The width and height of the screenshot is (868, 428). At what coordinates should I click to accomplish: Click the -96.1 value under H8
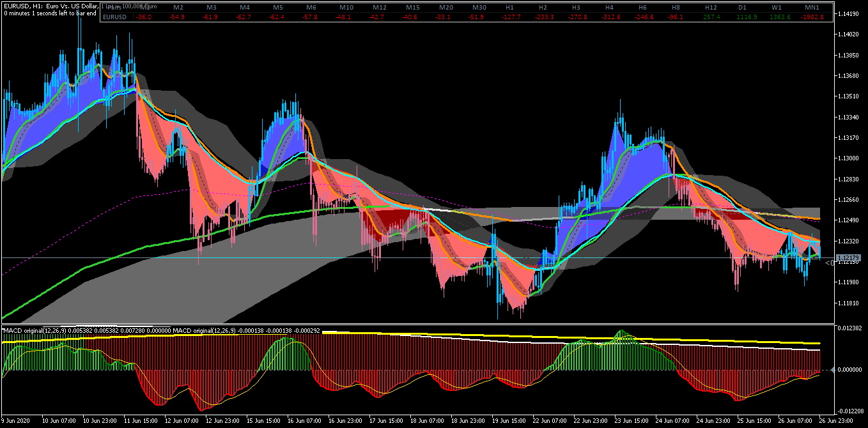676,17
